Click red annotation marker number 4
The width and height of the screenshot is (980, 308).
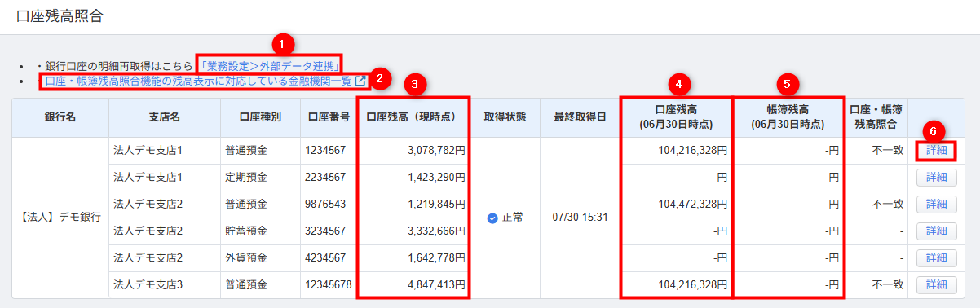tap(678, 83)
